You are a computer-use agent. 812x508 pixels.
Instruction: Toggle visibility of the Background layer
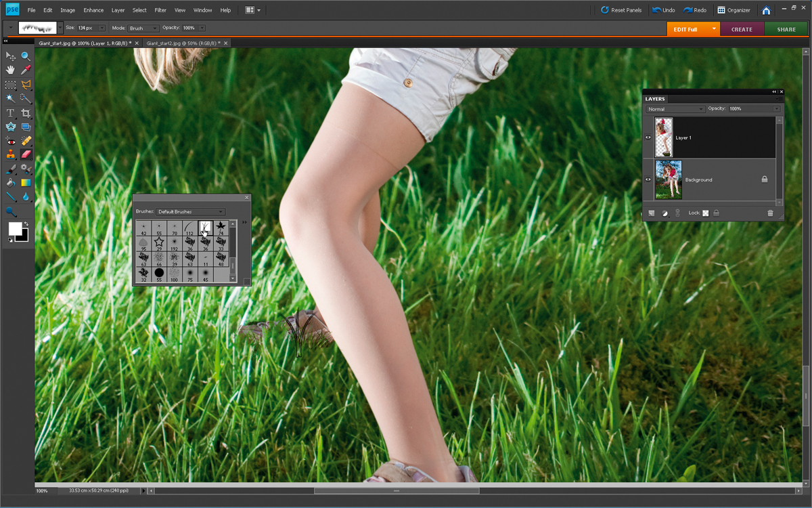coord(648,179)
